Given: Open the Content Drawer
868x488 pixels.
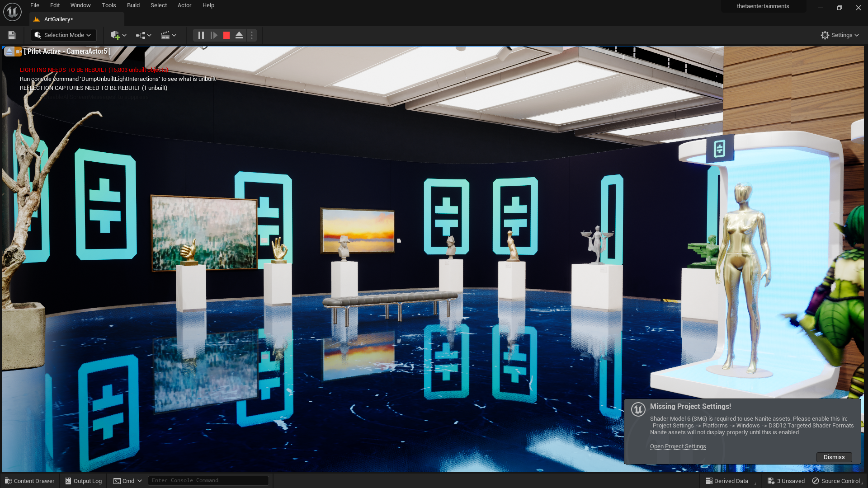Looking at the screenshot, I should 30,481.
